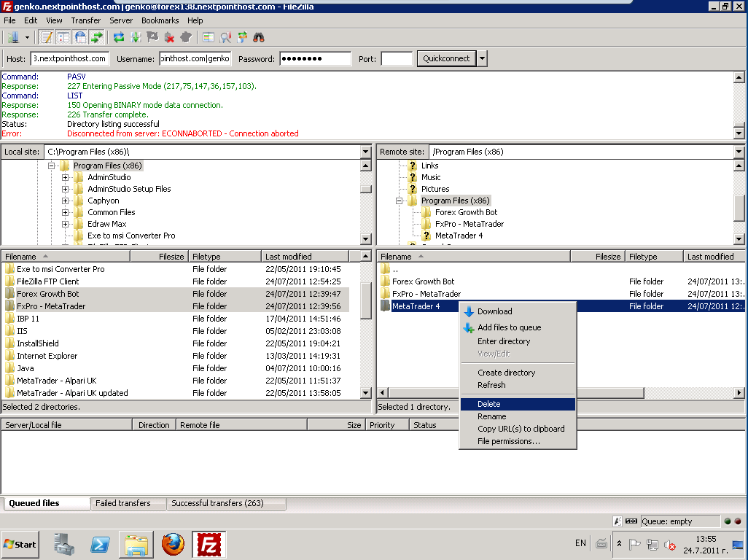This screenshot has height=560, width=748.
Task: Switch to the Queued files tab
Action: (x=46, y=503)
